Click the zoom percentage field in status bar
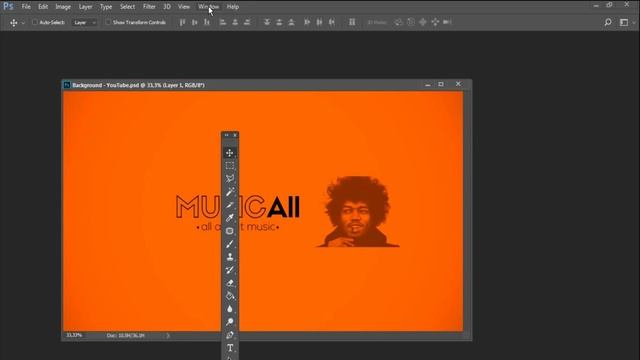Viewport: 640px width, 360px height. [x=74, y=335]
